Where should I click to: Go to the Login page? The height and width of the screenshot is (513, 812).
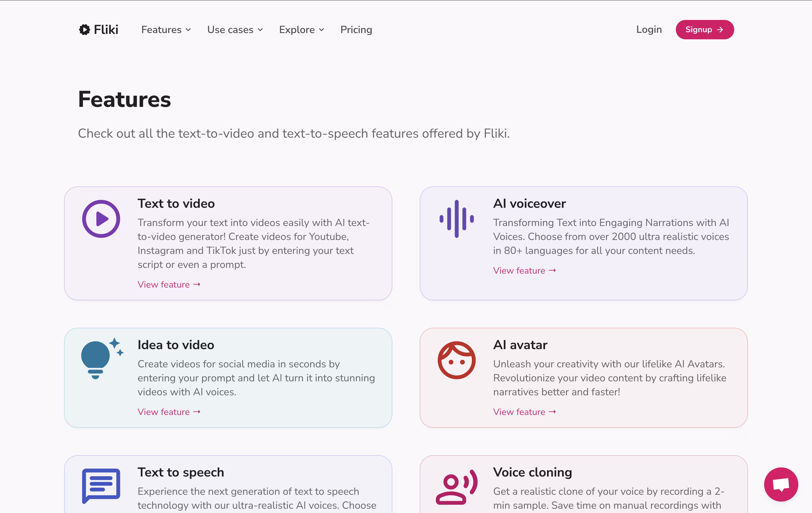(649, 30)
